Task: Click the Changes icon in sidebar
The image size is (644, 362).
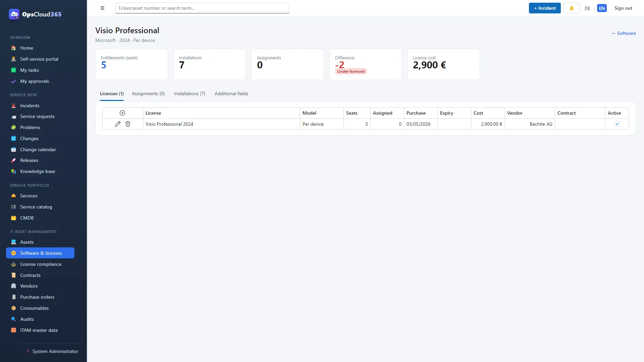Action: 13,138
